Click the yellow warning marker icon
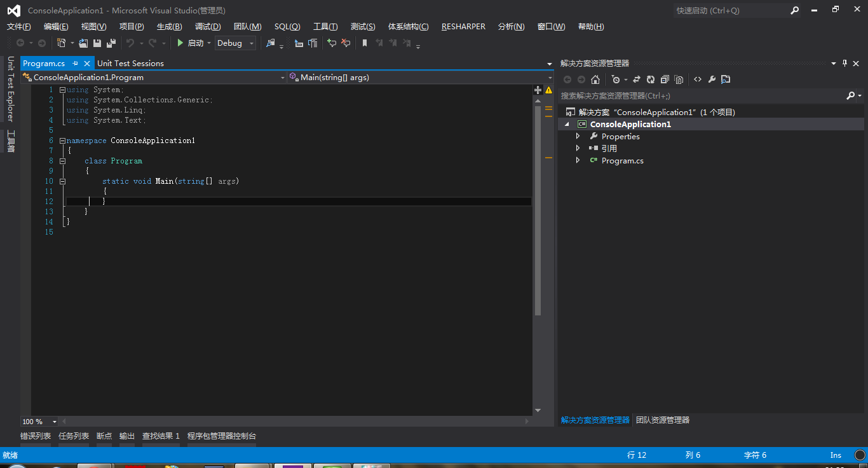Viewport: 868px width, 468px height. (x=549, y=90)
